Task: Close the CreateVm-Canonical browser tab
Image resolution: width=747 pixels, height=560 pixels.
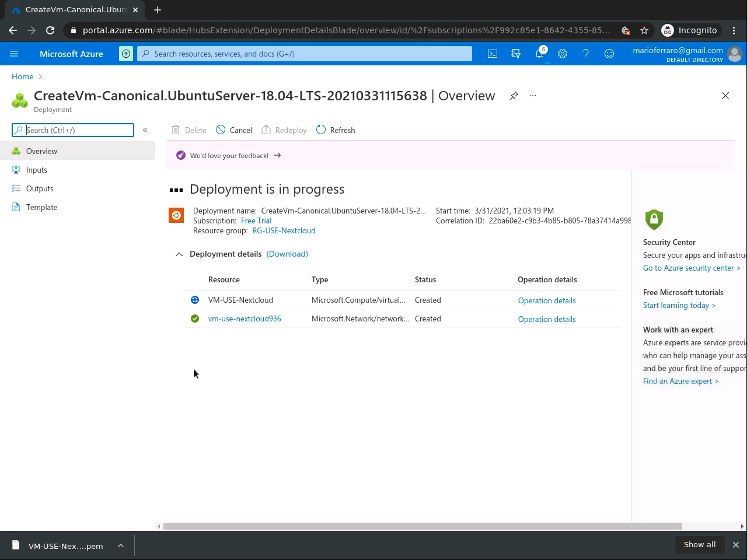Action: [135, 10]
